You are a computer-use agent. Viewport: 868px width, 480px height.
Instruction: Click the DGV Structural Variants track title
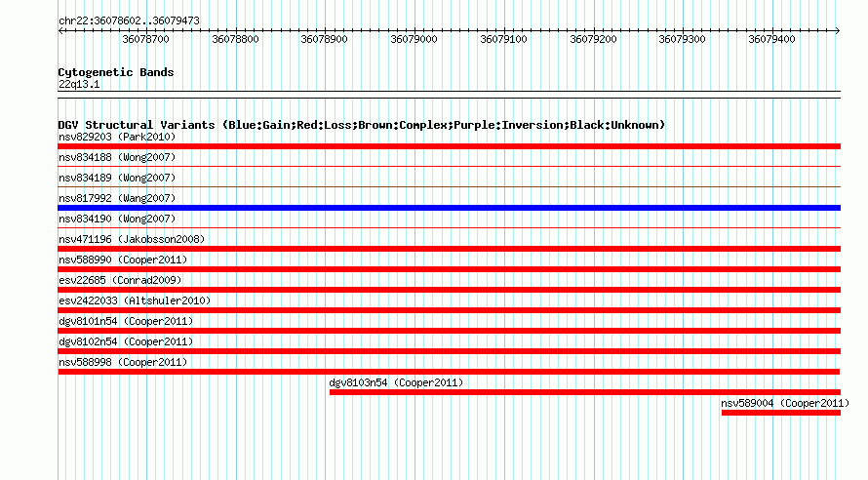(x=362, y=125)
